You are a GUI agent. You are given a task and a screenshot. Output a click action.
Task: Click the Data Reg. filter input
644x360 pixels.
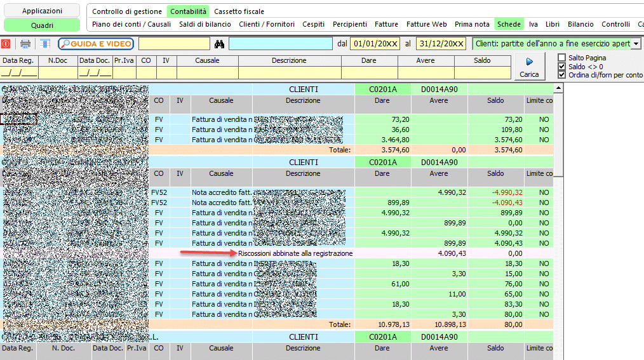pyautogui.click(x=19, y=72)
